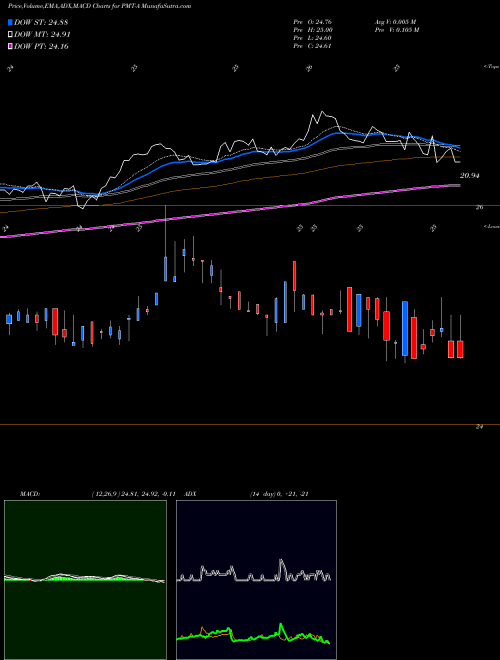
Task: Select the DOW ST: 24.88 label
Action: pyautogui.click(x=41, y=22)
